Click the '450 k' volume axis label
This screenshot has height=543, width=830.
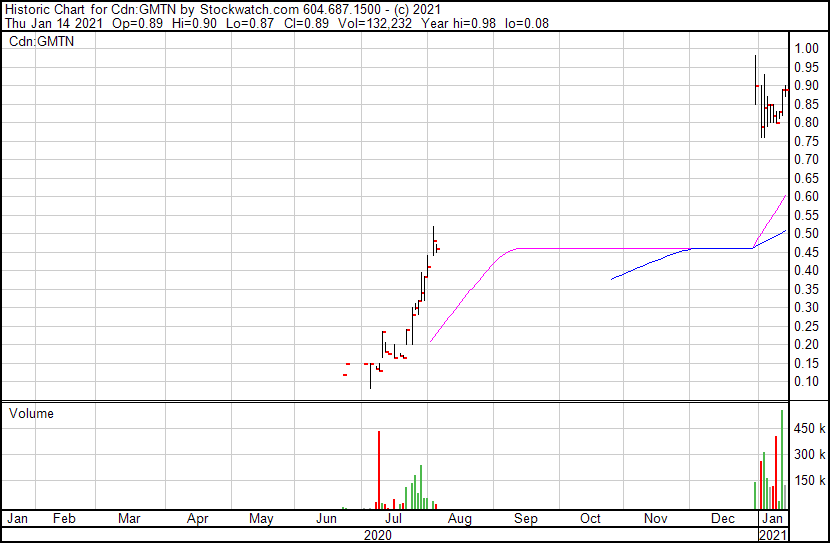click(809, 428)
